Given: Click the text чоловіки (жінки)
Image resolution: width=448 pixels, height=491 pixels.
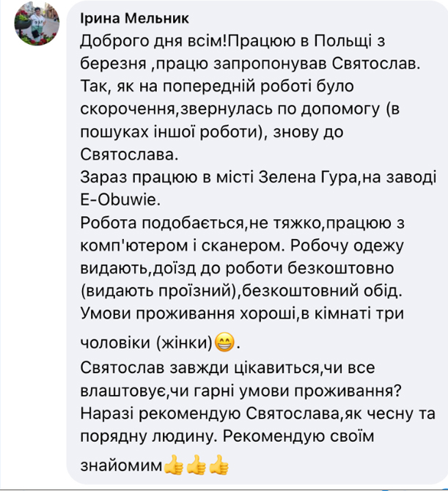Looking at the screenshot, I should 145,342.
